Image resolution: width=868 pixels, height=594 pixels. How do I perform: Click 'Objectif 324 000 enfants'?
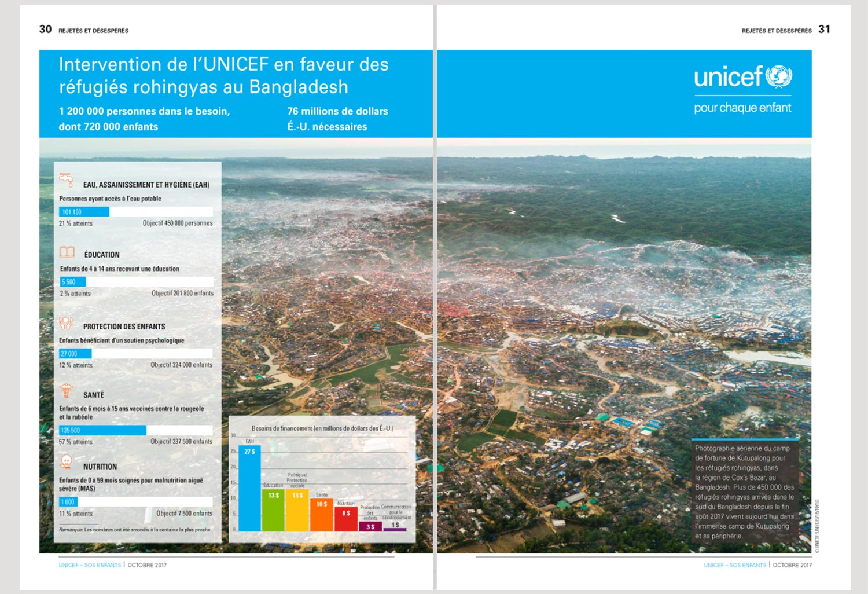tap(181, 365)
